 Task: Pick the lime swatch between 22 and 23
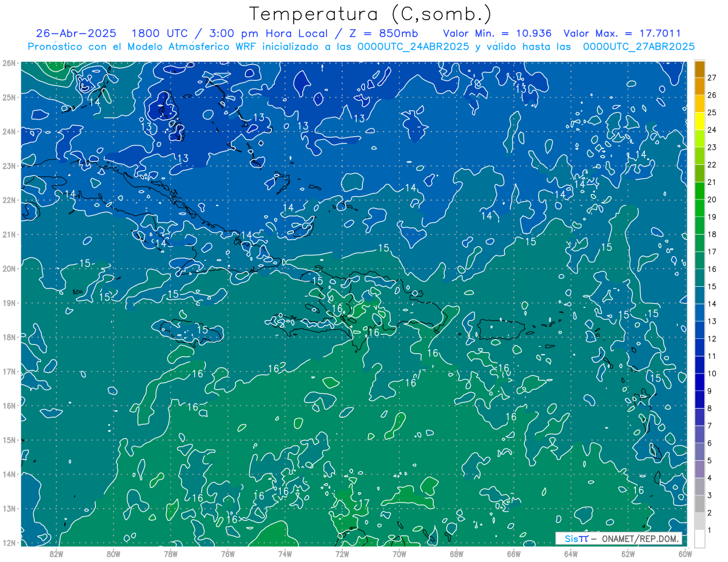point(699,156)
